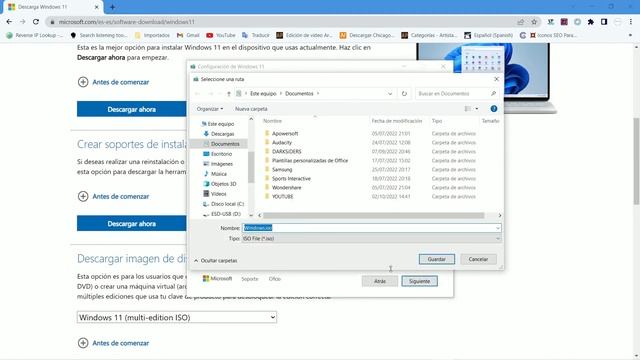Click the Guardar button
640x360 pixels.
(436, 259)
